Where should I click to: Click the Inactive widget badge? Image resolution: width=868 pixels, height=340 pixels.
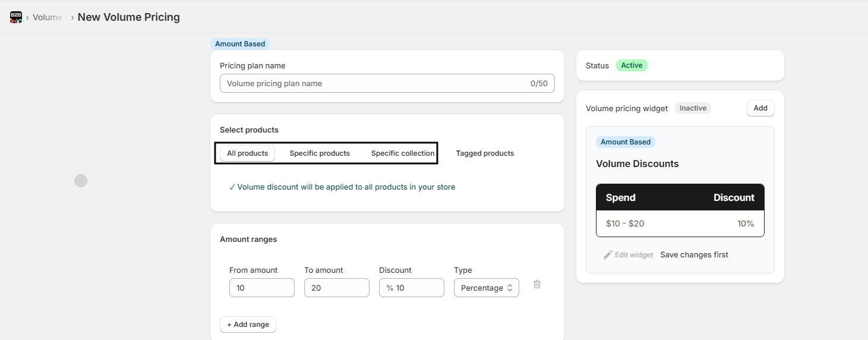693,108
